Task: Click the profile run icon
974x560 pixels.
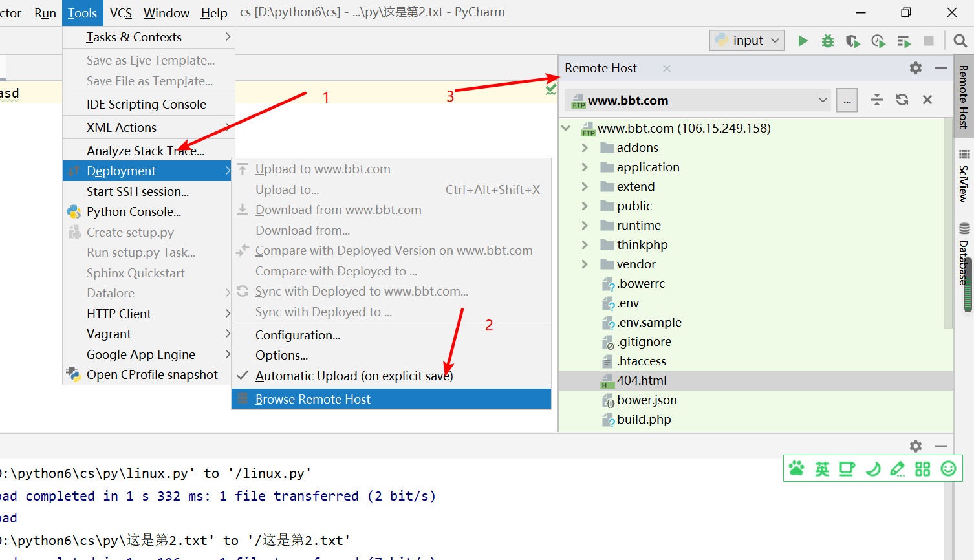Action: click(878, 41)
